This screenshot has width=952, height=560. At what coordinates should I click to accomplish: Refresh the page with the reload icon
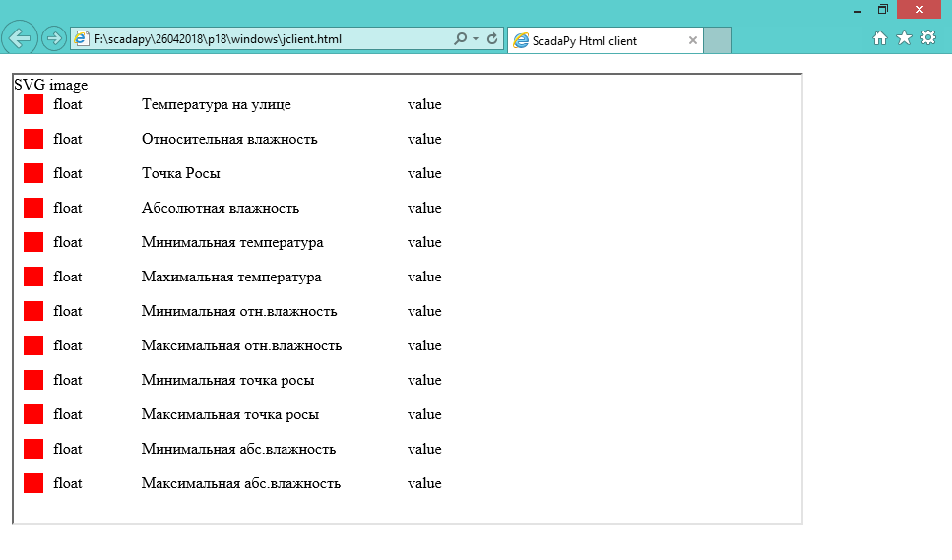pos(492,38)
